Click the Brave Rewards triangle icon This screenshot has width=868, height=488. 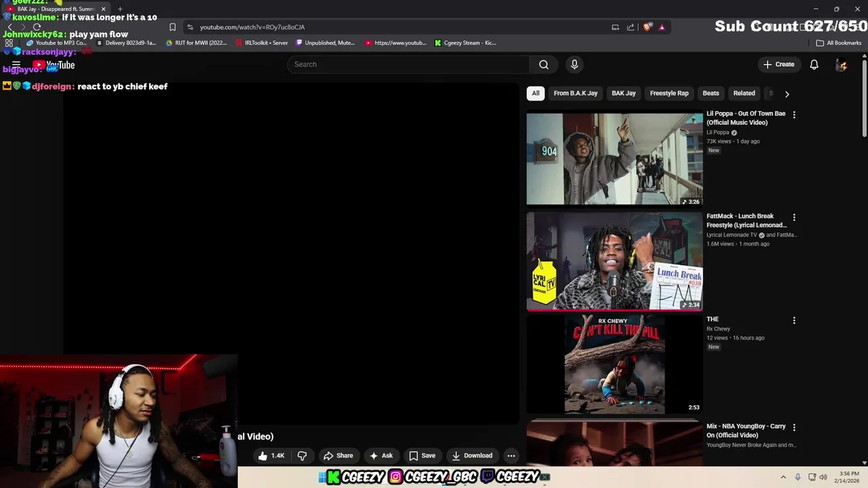(x=662, y=27)
